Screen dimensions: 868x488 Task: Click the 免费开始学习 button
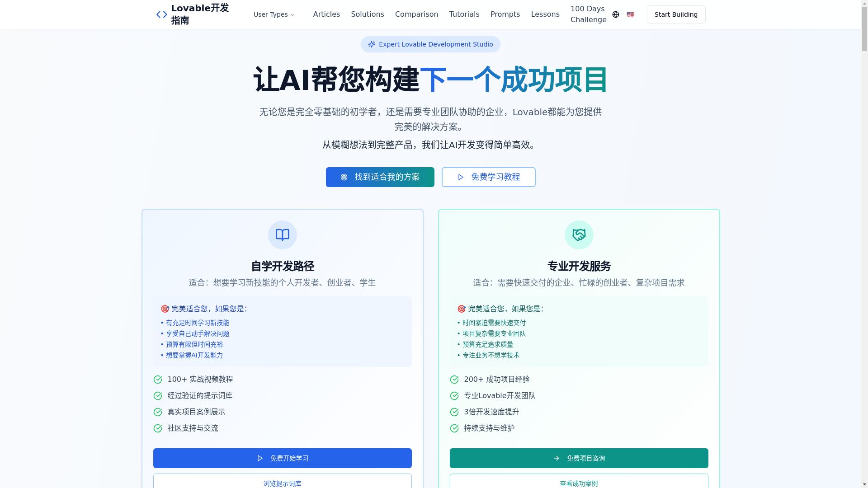(283, 458)
